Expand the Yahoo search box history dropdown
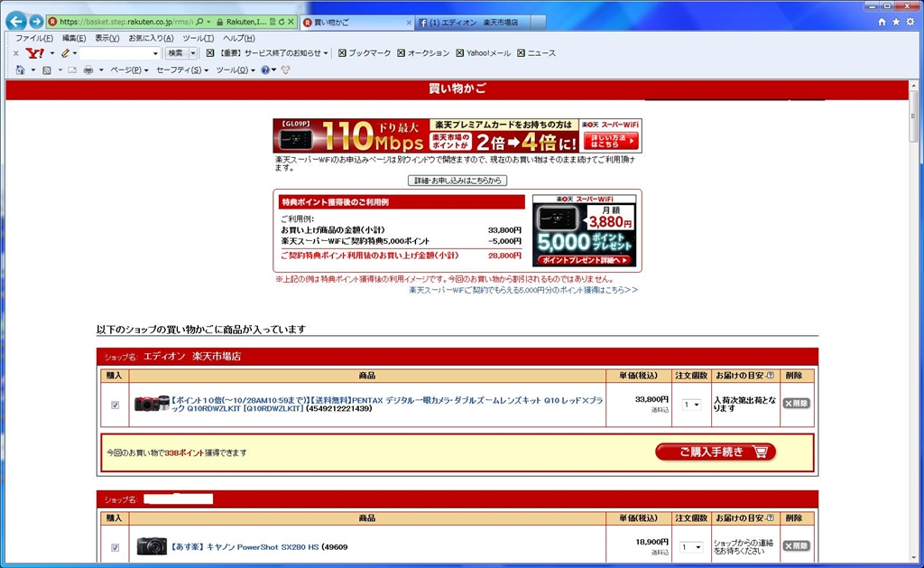The image size is (924, 568). (155, 53)
